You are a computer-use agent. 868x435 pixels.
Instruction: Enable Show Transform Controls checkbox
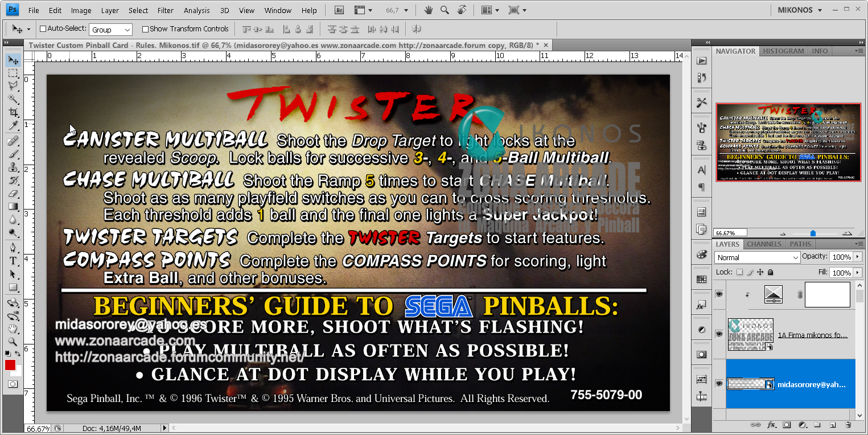145,29
